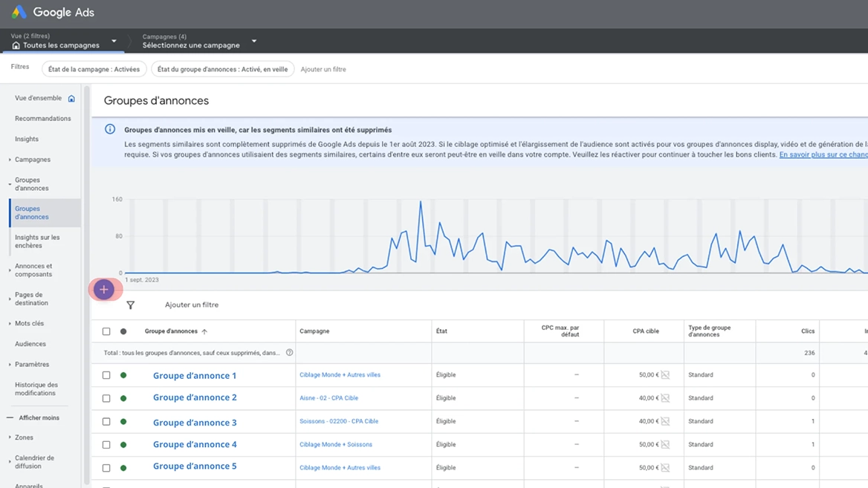
Task: Expand the Paramètres sidebar section
Action: tap(10, 364)
